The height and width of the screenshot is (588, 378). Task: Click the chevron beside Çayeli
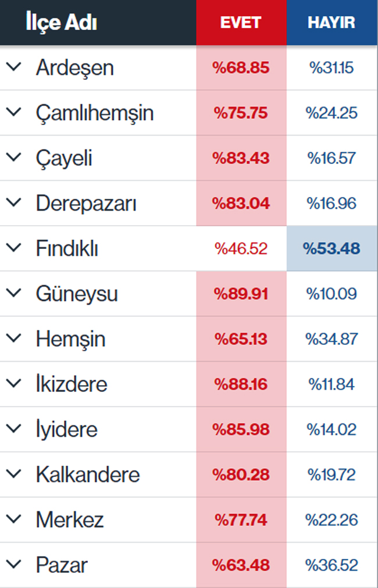pos(13,158)
